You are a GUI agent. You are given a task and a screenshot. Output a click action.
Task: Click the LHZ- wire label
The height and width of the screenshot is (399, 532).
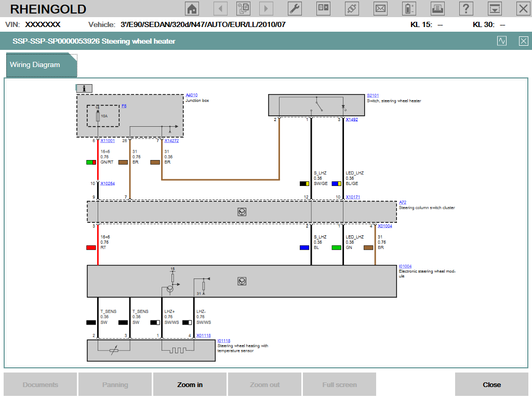pos(201,312)
